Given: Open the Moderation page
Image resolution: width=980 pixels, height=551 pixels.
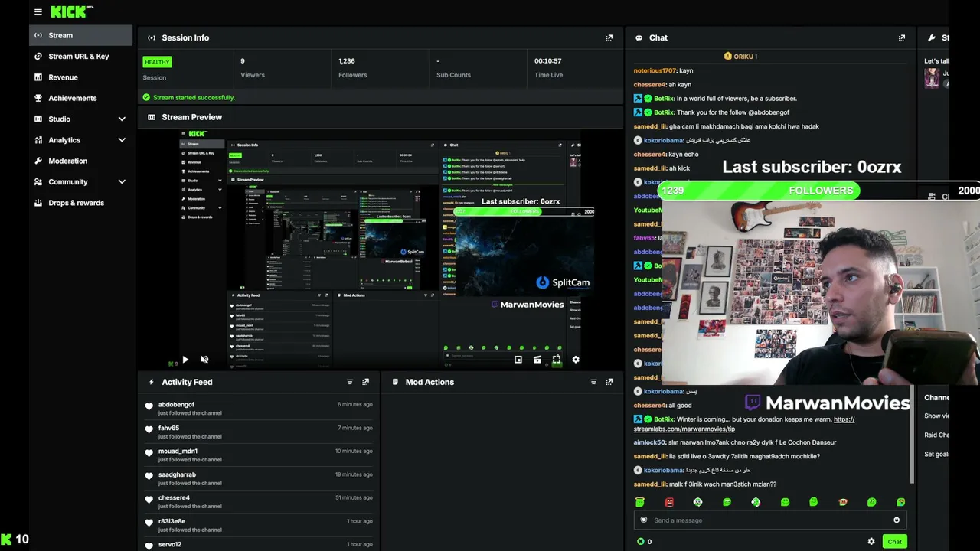Looking at the screenshot, I should coord(80,161).
